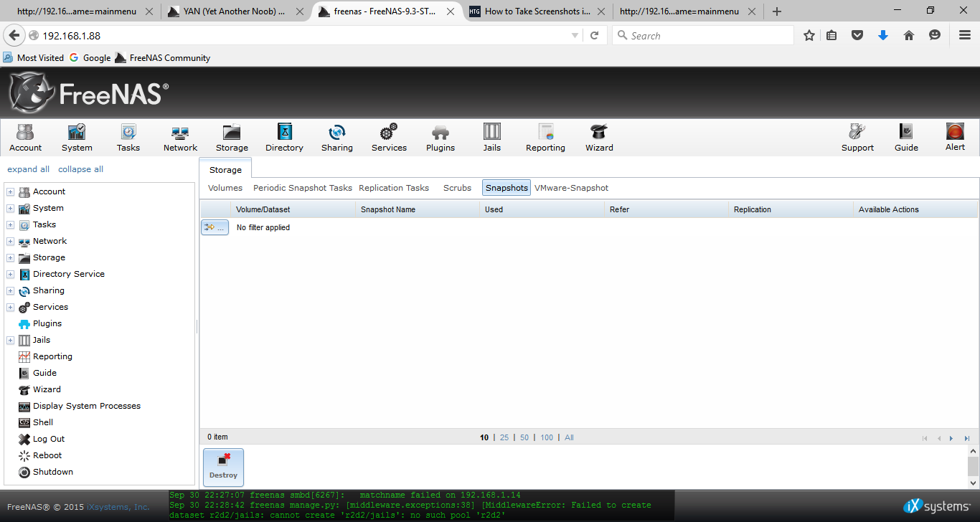Switch to the Replication Tasks tab
The image size is (980, 522).
394,188
